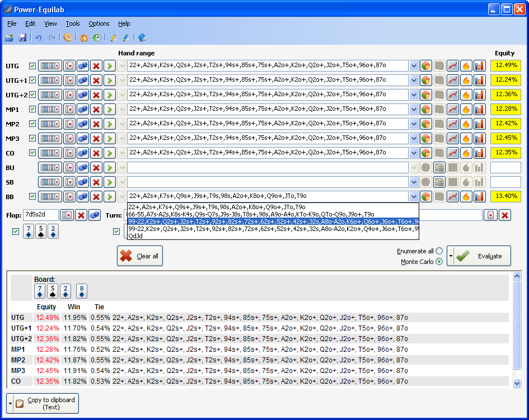Open the UTG hand range card selector
Screen dimensions: 529x420
click(50, 66)
